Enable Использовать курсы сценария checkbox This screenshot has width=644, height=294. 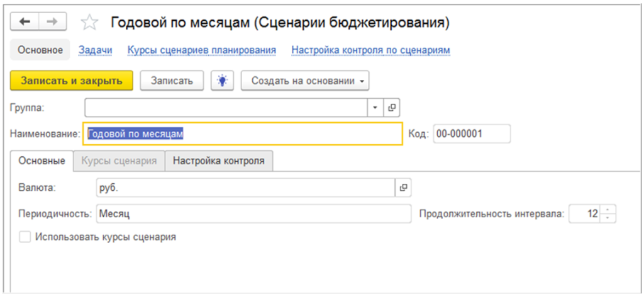pos(25,237)
